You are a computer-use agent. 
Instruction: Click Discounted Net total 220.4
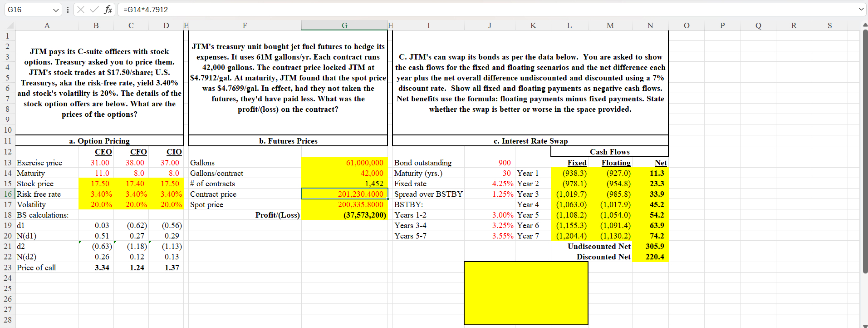coord(650,257)
